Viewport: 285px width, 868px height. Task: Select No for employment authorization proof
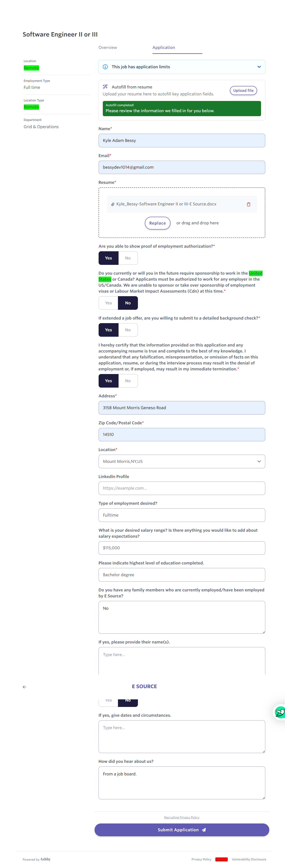pyautogui.click(x=128, y=258)
